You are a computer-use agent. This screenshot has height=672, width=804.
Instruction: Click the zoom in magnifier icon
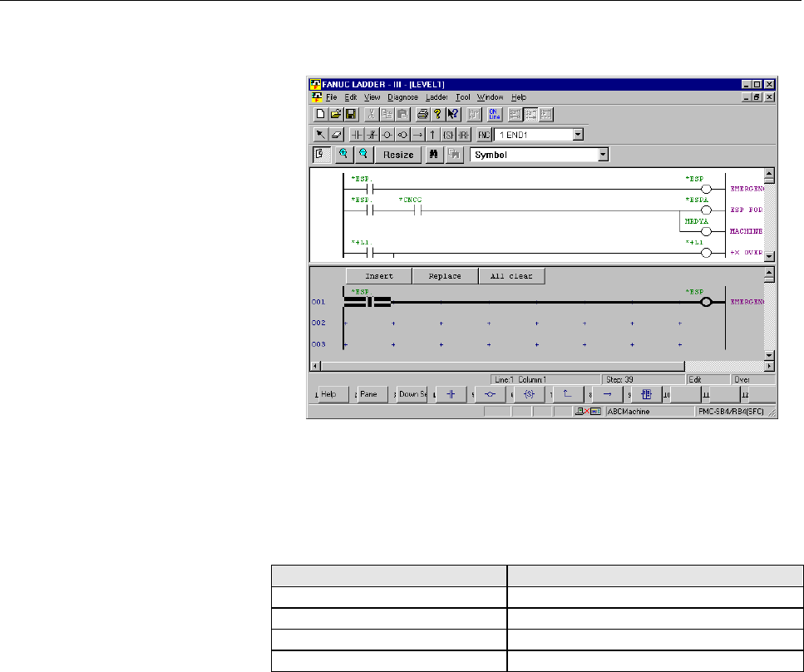[343, 155]
